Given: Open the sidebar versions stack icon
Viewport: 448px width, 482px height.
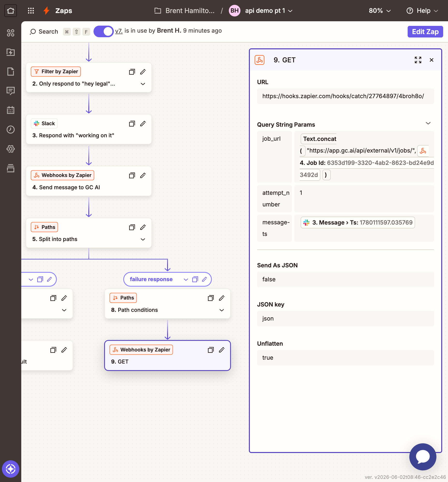Looking at the screenshot, I should [11, 168].
